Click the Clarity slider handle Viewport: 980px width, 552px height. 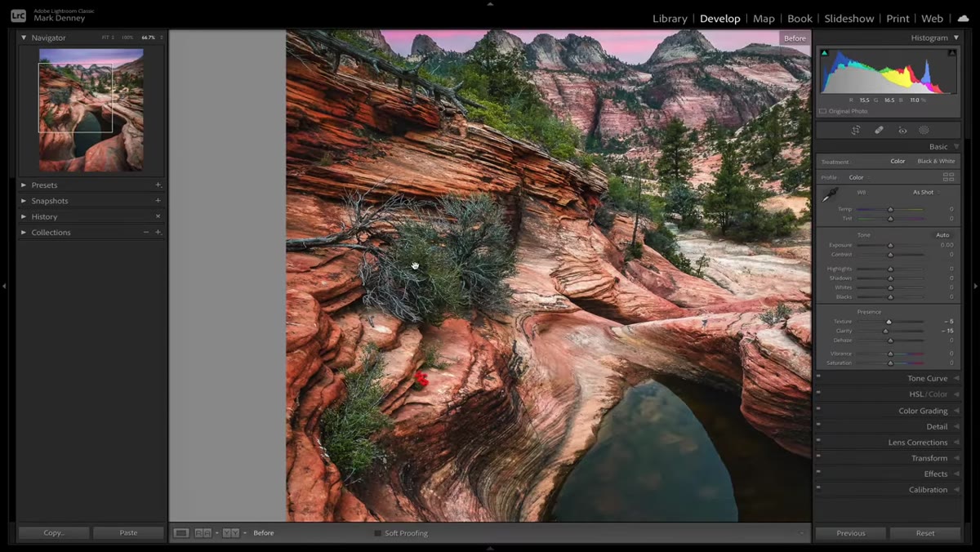(x=885, y=331)
